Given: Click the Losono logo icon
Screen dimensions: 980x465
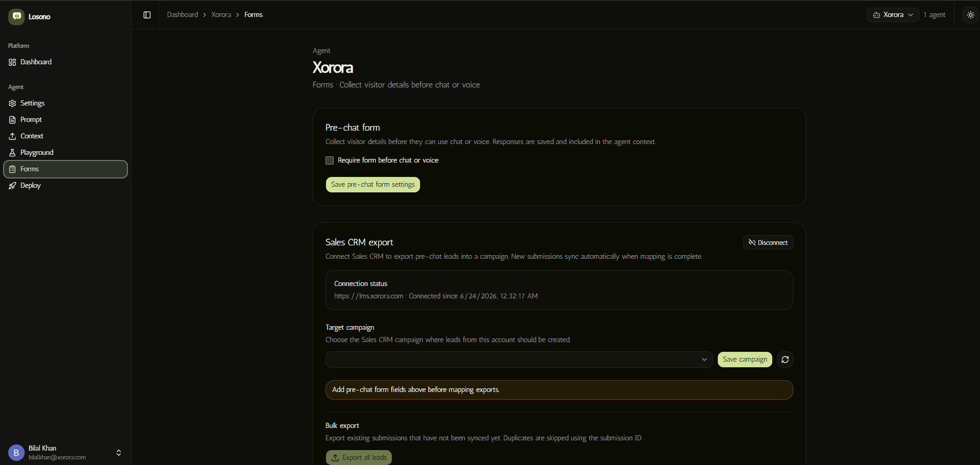Looking at the screenshot, I should tap(16, 16).
